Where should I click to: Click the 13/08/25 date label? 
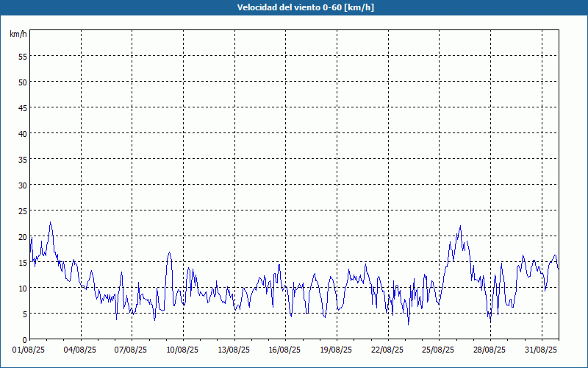pos(234,350)
